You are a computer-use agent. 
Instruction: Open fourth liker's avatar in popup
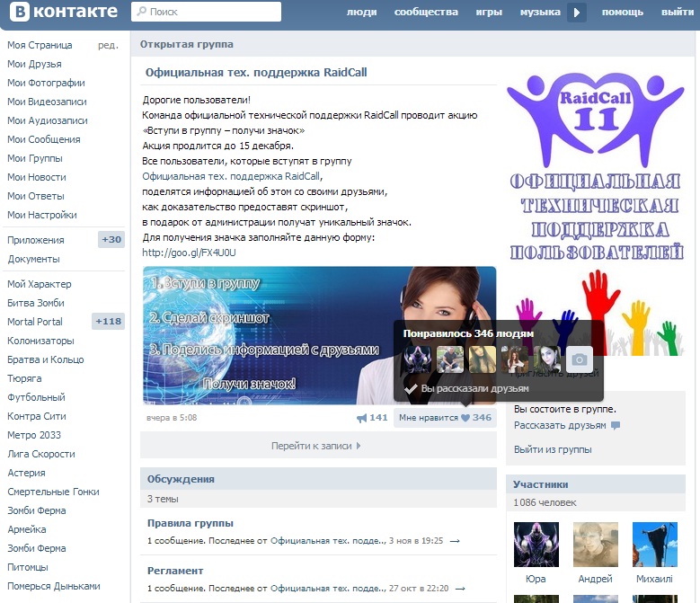pos(515,359)
